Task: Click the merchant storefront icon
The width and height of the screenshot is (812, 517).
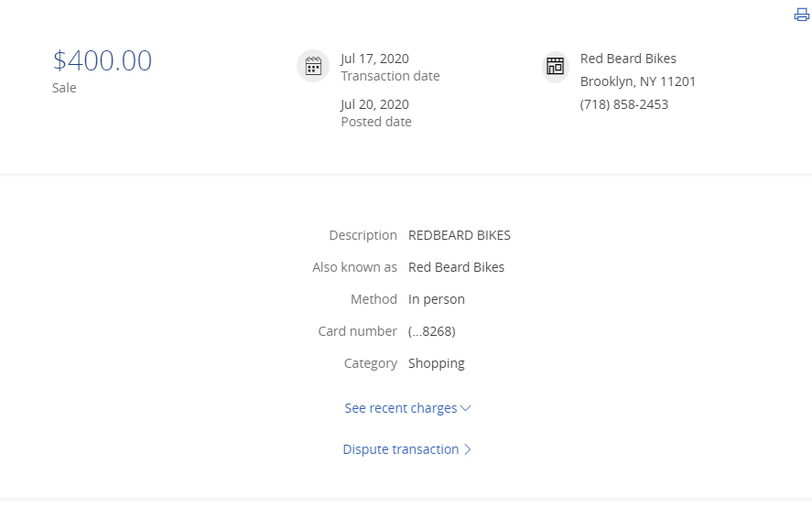Action: click(x=555, y=66)
